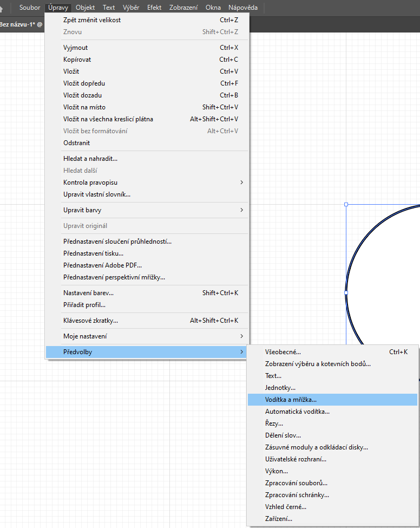The width and height of the screenshot is (420, 528).
Task: Click Kopírovat in the edit menu
Action: click(78, 60)
